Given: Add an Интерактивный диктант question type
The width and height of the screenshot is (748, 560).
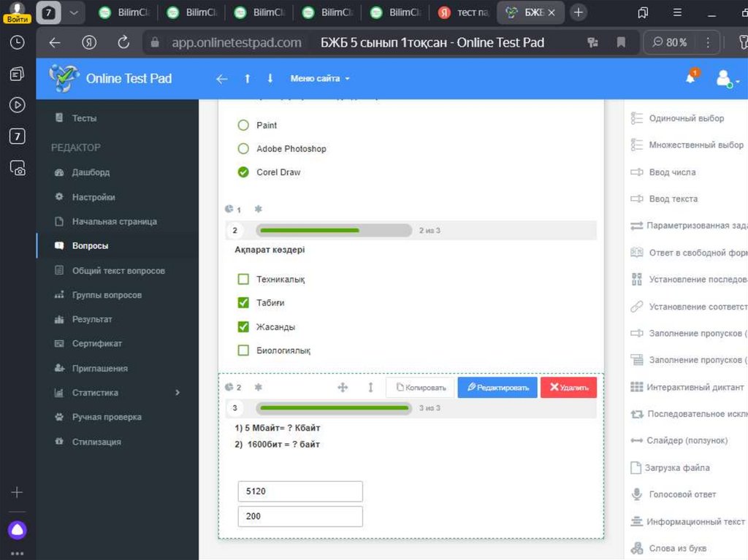Looking at the screenshot, I should pos(687,387).
